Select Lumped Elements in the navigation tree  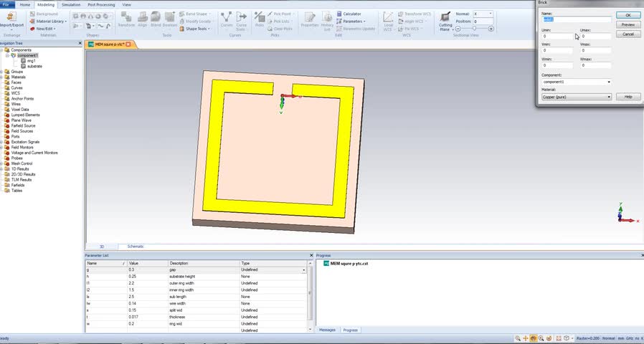coord(26,115)
